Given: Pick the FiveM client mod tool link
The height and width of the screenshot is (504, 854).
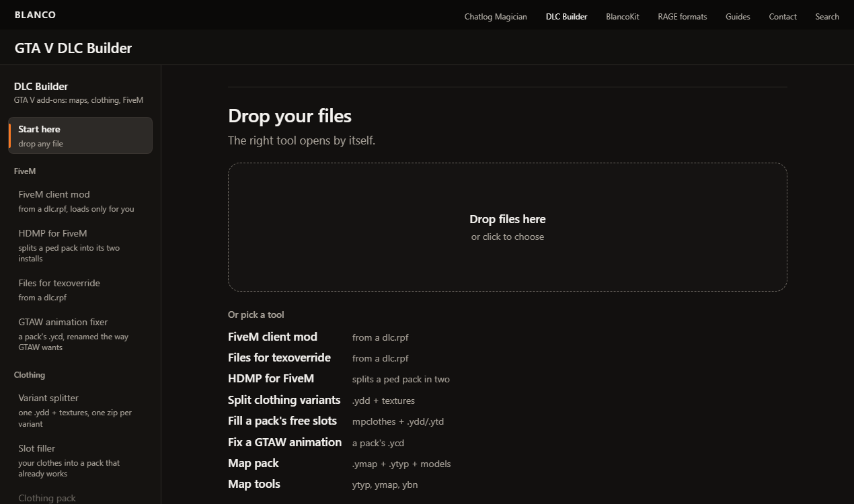Looking at the screenshot, I should coord(272,337).
